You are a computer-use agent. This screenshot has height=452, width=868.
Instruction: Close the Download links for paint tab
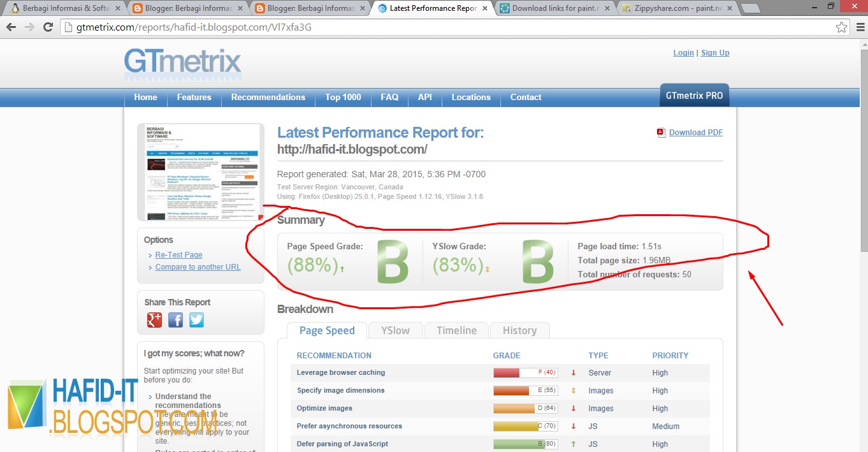[x=606, y=8]
